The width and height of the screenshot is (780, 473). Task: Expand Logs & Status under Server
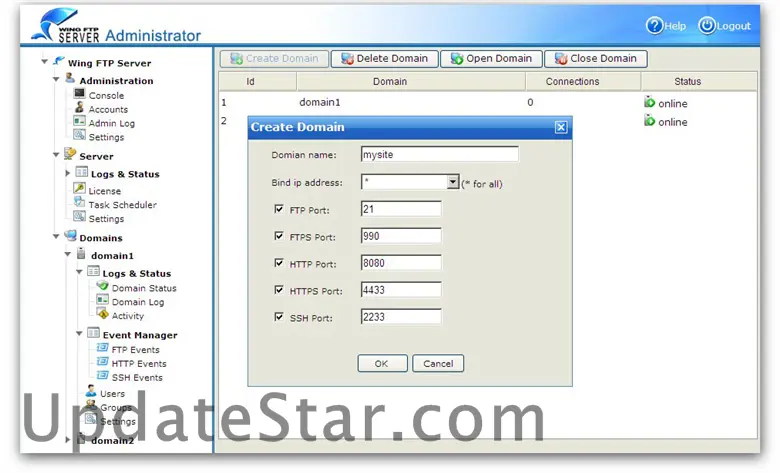click(x=68, y=173)
